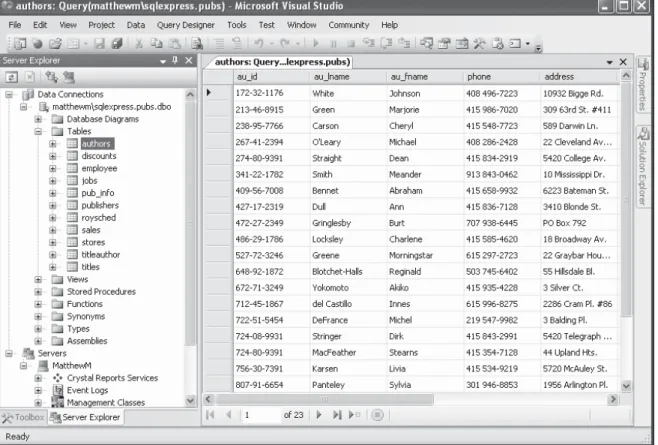Click the data grid horizontal scrollbar thumb

pos(324,399)
